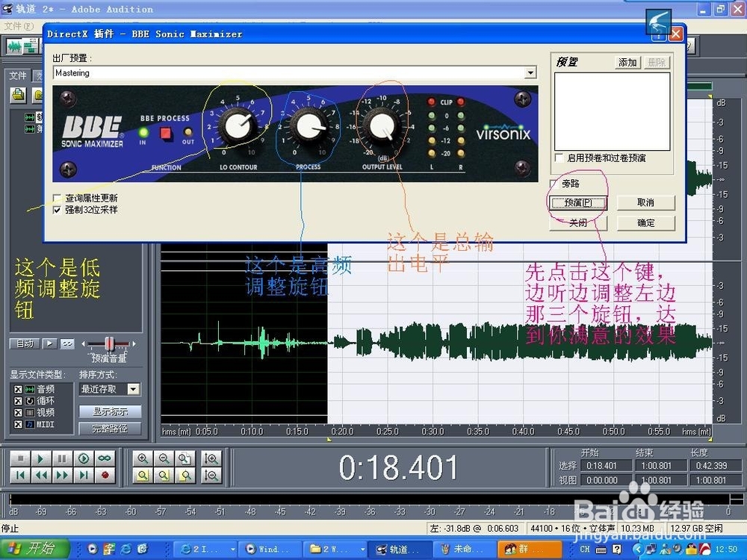Toggle 视频 file type checkbox
Image resolution: width=747 pixels, height=560 pixels.
[x=18, y=412]
